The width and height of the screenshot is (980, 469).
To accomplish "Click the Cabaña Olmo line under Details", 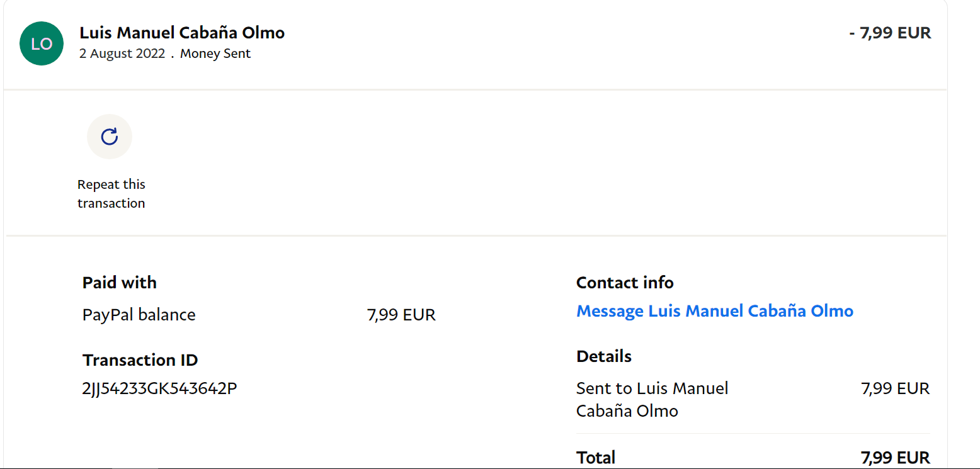I will tap(627, 411).
